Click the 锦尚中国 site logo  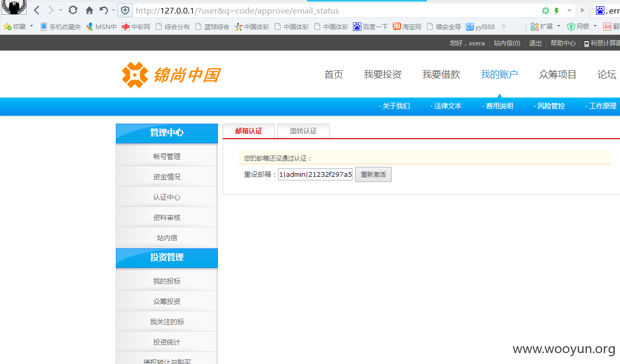click(x=171, y=75)
